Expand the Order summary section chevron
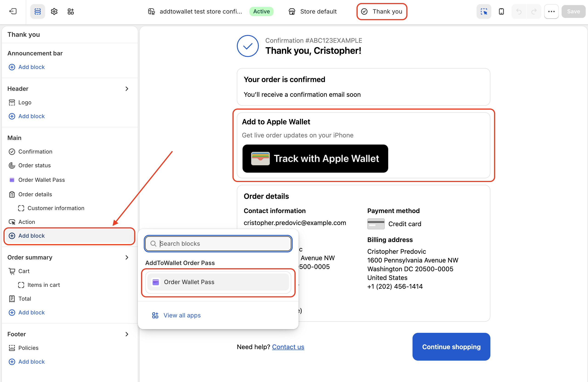Screen dimensions: 588x382 (127, 257)
